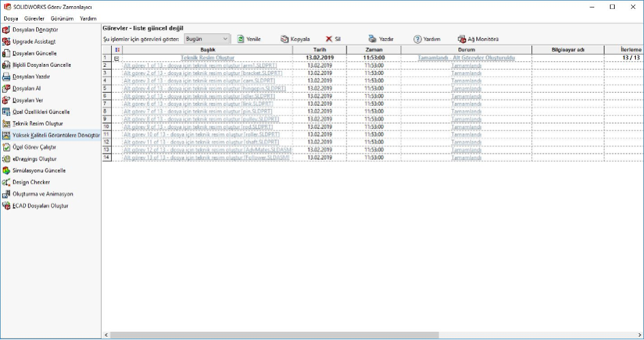Sort tasks by the Durum column header
This screenshot has width=644, height=340.
tap(466, 50)
